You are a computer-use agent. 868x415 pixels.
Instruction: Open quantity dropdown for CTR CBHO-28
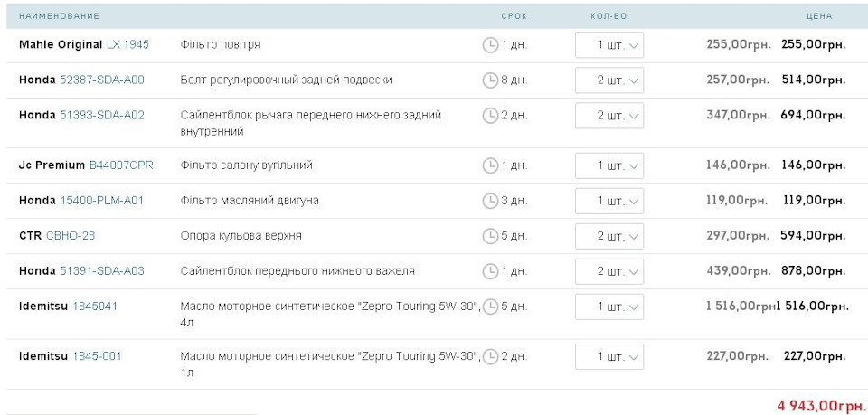(609, 236)
